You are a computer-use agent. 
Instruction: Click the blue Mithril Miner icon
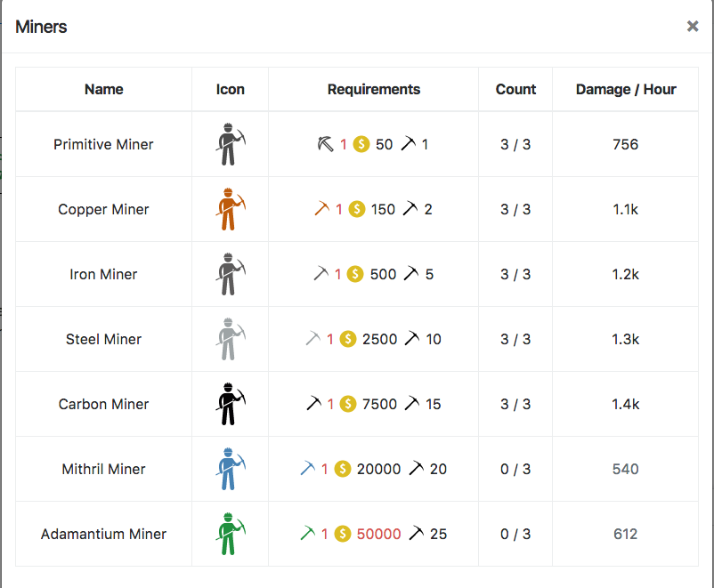(230, 469)
